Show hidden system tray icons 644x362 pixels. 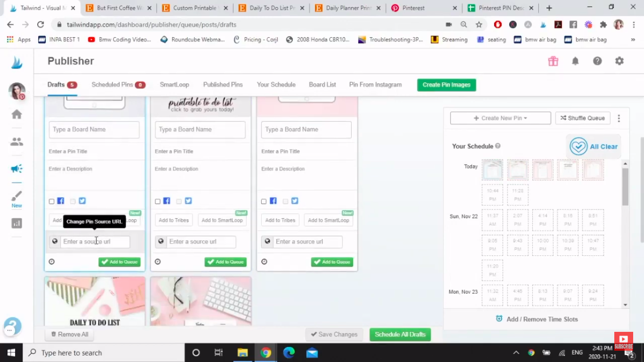tap(516, 353)
